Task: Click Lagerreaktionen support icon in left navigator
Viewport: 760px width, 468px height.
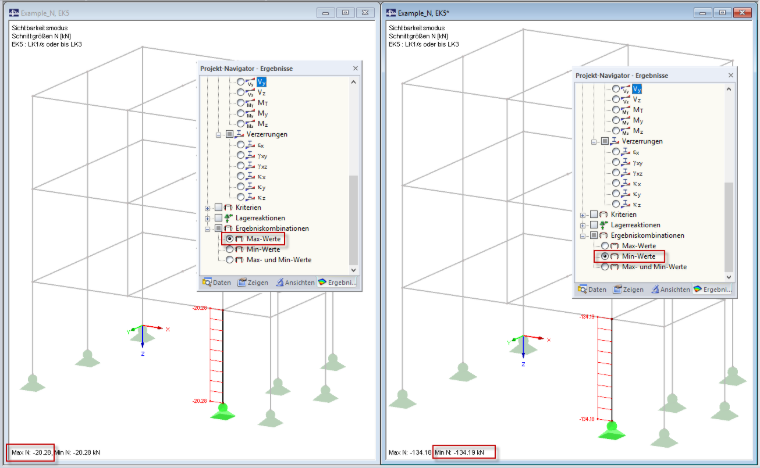Action: point(228,218)
